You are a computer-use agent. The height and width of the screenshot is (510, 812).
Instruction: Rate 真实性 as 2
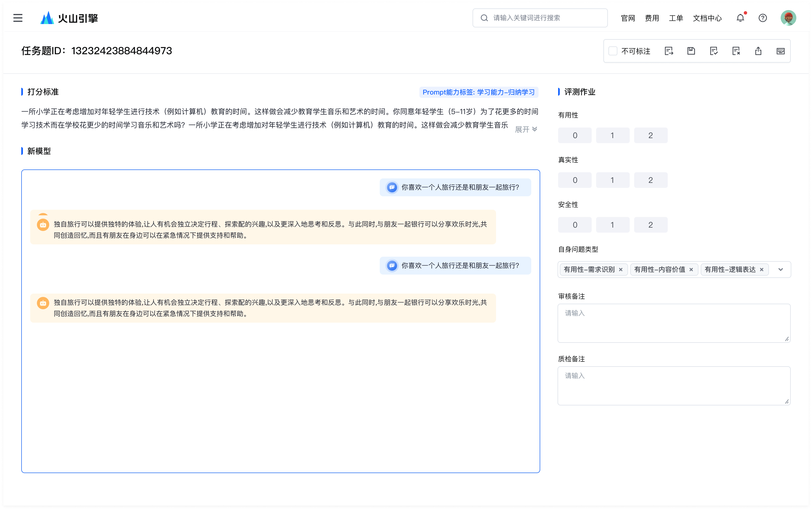click(x=651, y=180)
